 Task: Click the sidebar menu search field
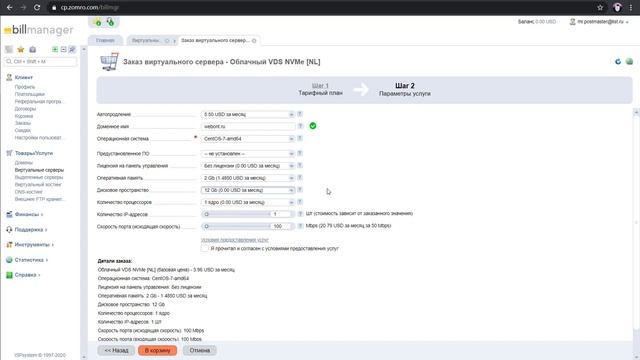[x=40, y=62]
